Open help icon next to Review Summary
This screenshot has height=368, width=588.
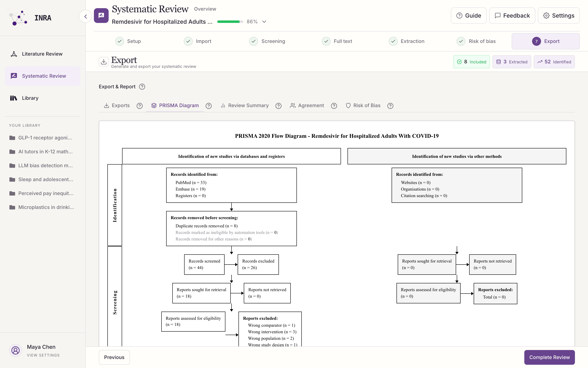click(278, 106)
